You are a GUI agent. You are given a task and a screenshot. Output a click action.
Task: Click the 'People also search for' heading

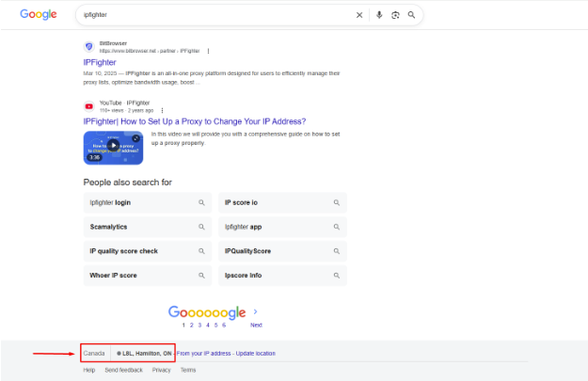pyautogui.click(x=128, y=183)
